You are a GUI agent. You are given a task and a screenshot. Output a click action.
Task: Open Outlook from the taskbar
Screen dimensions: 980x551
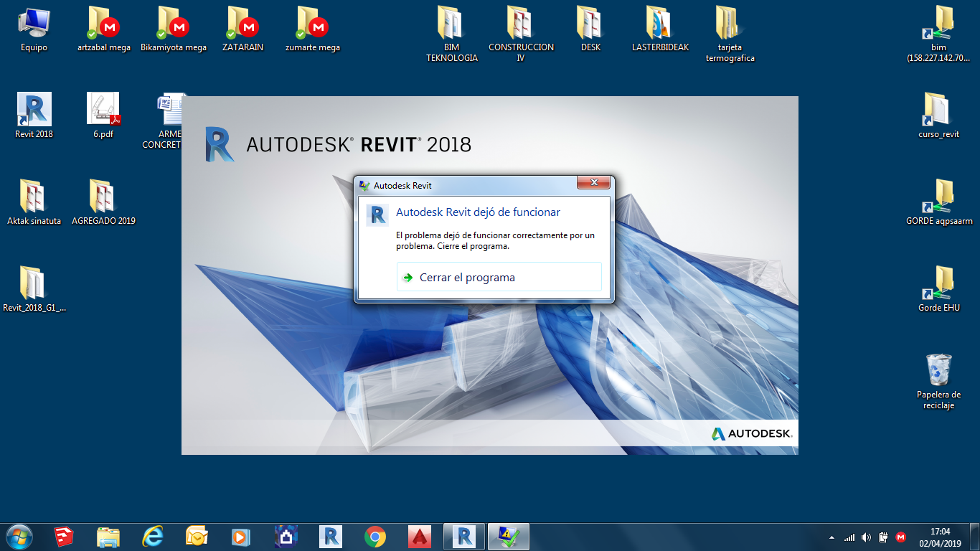point(197,536)
